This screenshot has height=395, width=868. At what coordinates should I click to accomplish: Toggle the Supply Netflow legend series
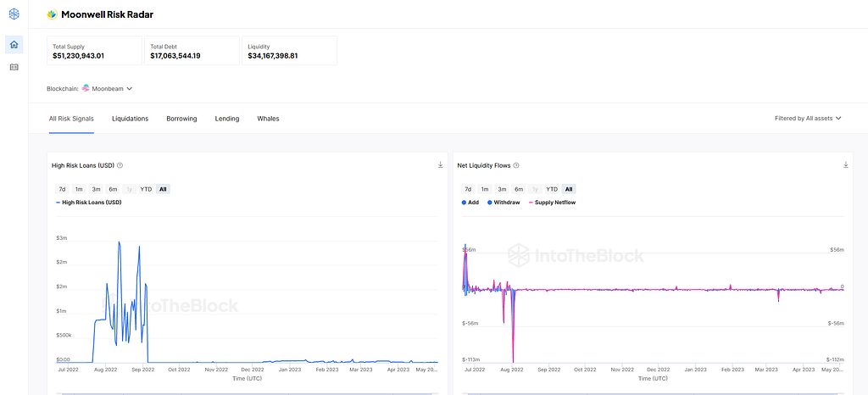coord(553,203)
